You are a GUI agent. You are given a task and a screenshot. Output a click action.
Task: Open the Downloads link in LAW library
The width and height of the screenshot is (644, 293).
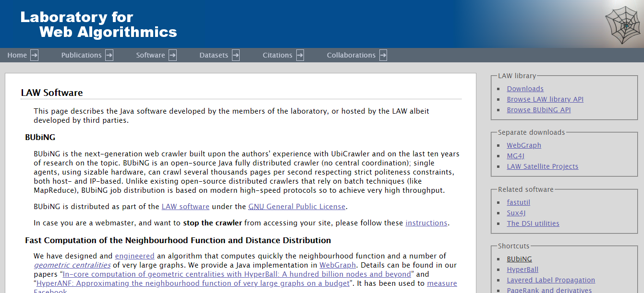click(525, 89)
